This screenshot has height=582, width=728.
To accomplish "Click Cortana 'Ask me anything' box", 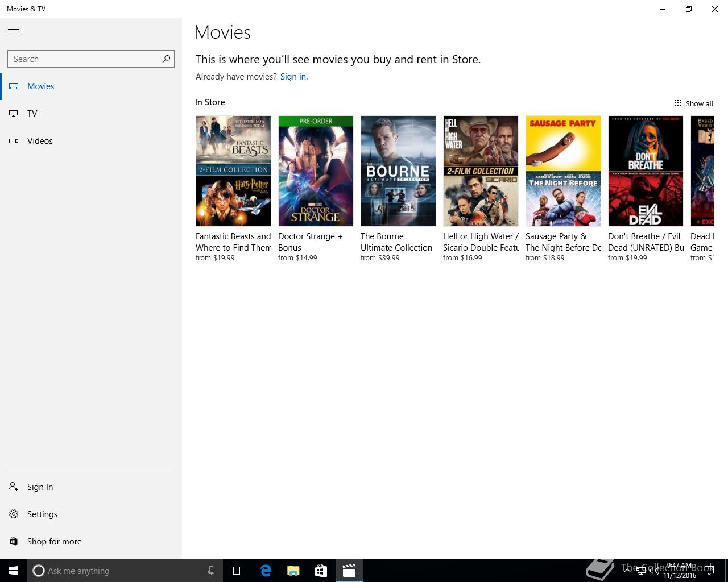I will coord(125,571).
